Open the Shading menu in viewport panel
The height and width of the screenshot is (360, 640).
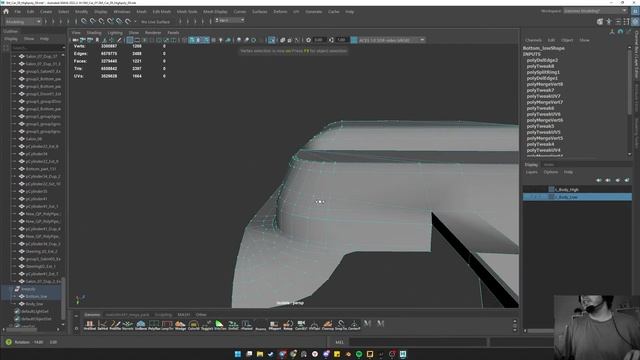[x=94, y=33]
